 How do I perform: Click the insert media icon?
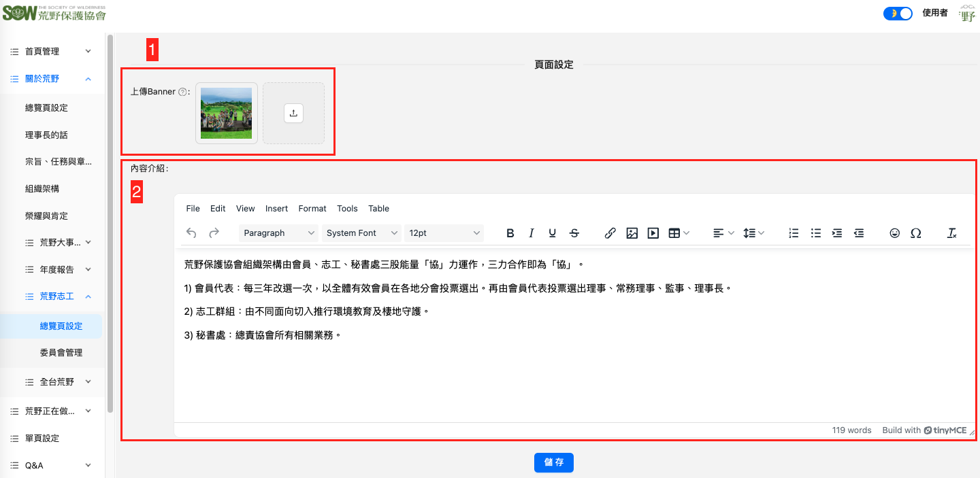point(653,233)
